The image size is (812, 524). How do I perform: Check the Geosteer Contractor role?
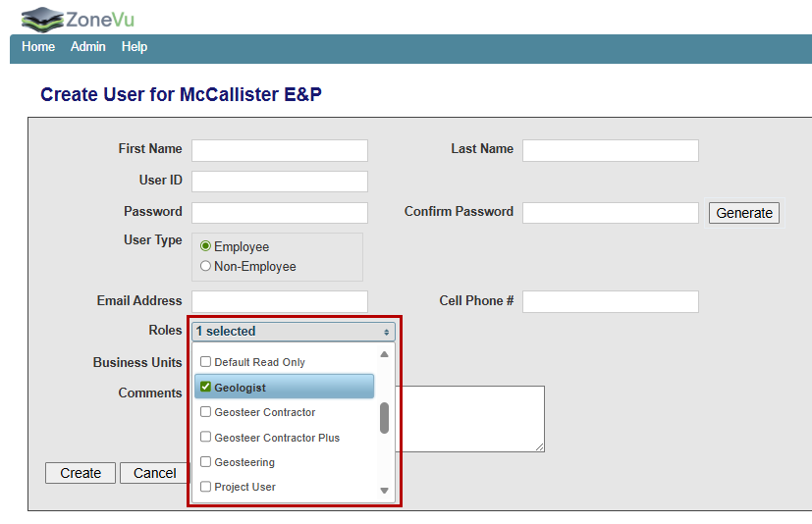click(x=205, y=411)
